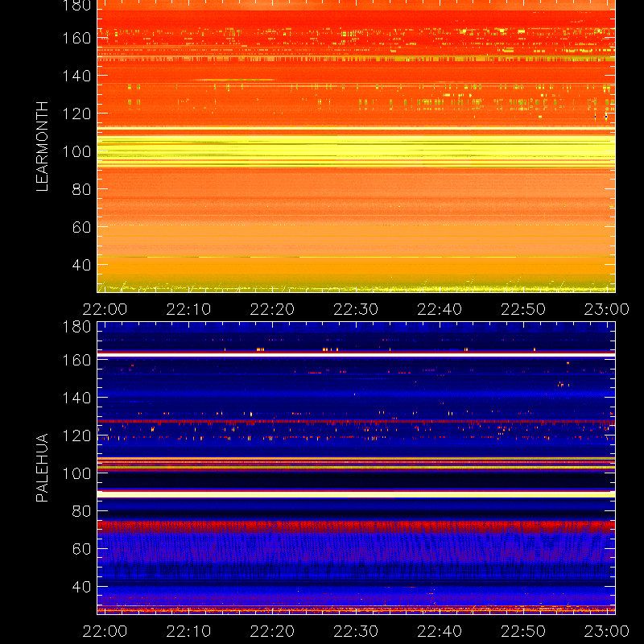The image size is (644, 644).
Task: Pick the 180 tick label on Palehua axis
Action: click(76, 327)
